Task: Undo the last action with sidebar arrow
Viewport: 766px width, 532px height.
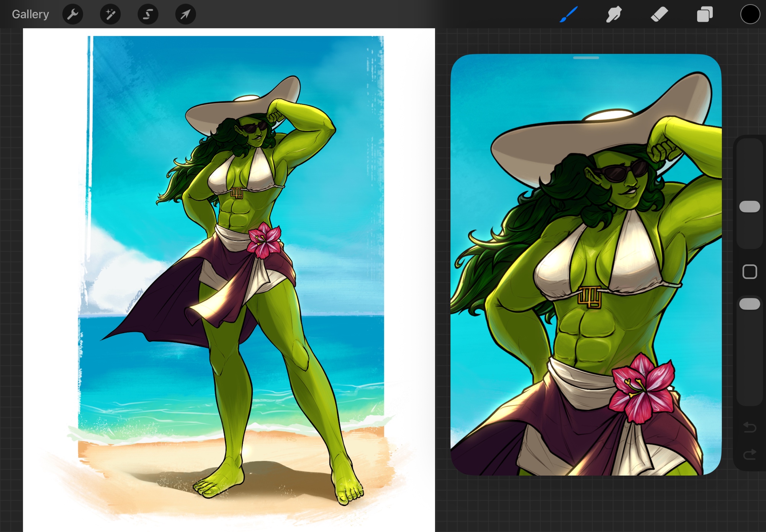Action: click(x=750, y=427)
